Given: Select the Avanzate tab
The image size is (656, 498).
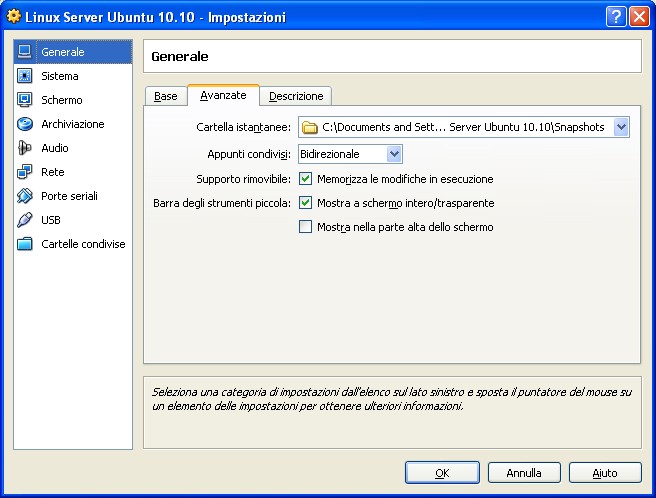Looking at the screenshot, I should (223, 95).
